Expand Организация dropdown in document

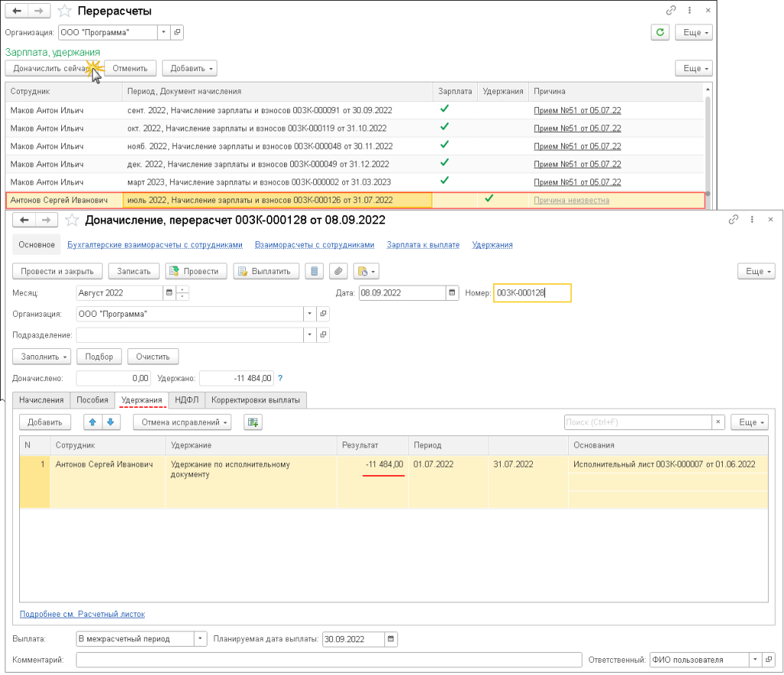point(309,314)
